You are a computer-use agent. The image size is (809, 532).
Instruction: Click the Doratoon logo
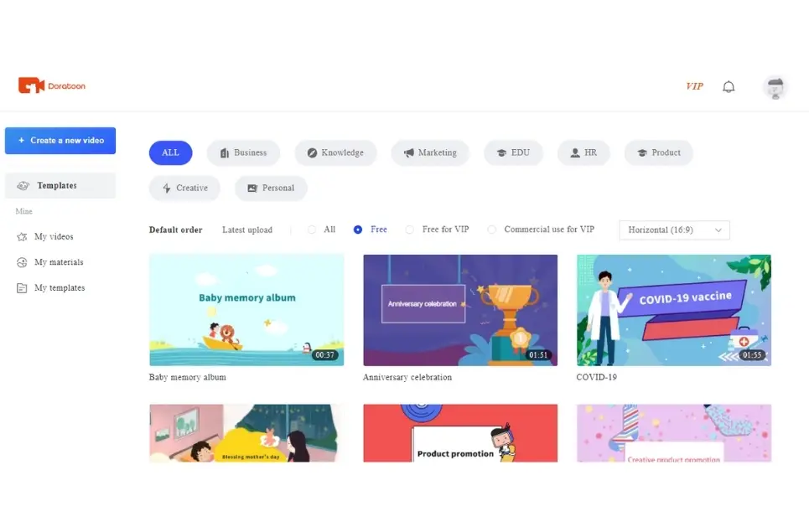[x=52, y=85]
